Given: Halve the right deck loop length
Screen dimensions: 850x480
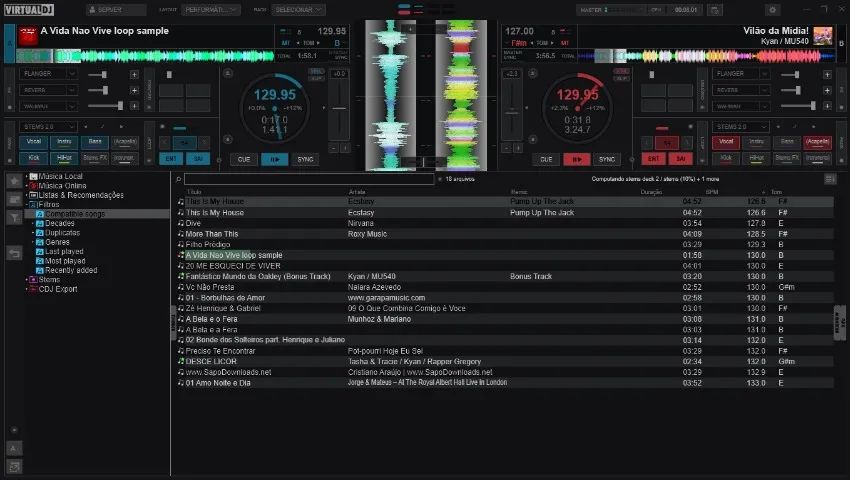Looking at the screenshot, I should [647, 143].
